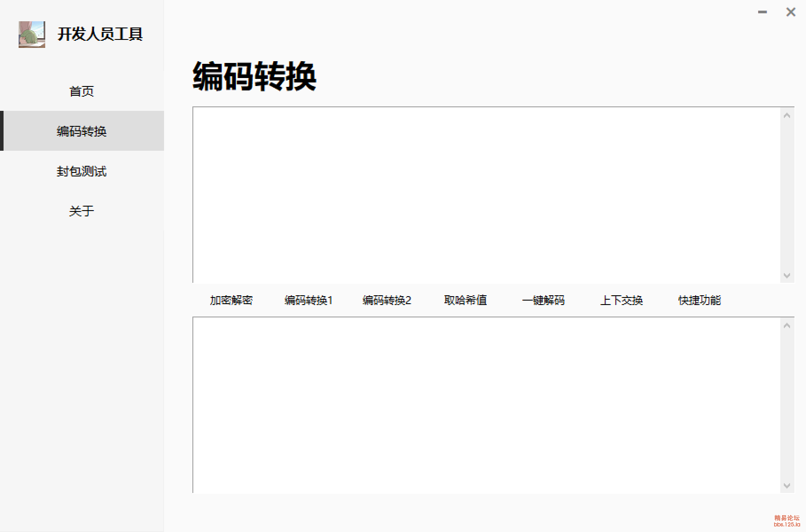806x532 pixels.
Task: Open the 封包测试 sidebar page
Action: 82,171
